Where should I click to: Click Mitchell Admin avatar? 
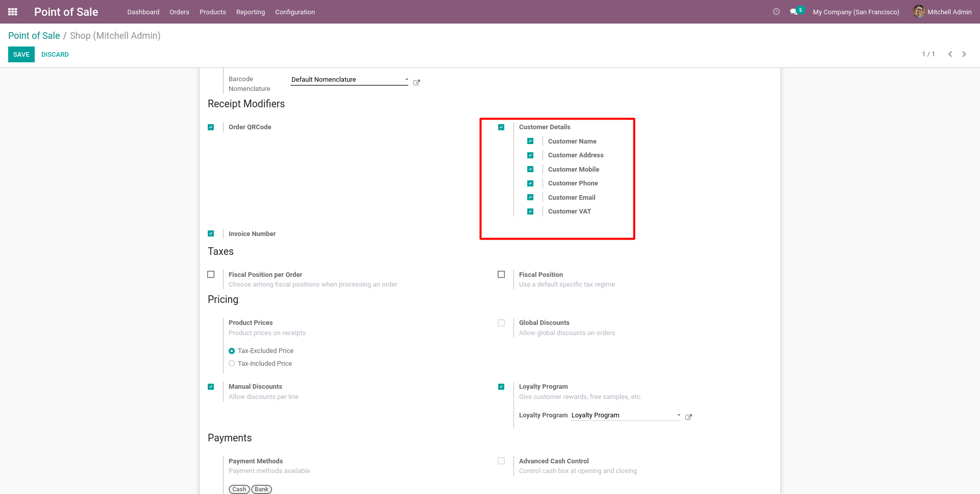(x=919, y=11)
